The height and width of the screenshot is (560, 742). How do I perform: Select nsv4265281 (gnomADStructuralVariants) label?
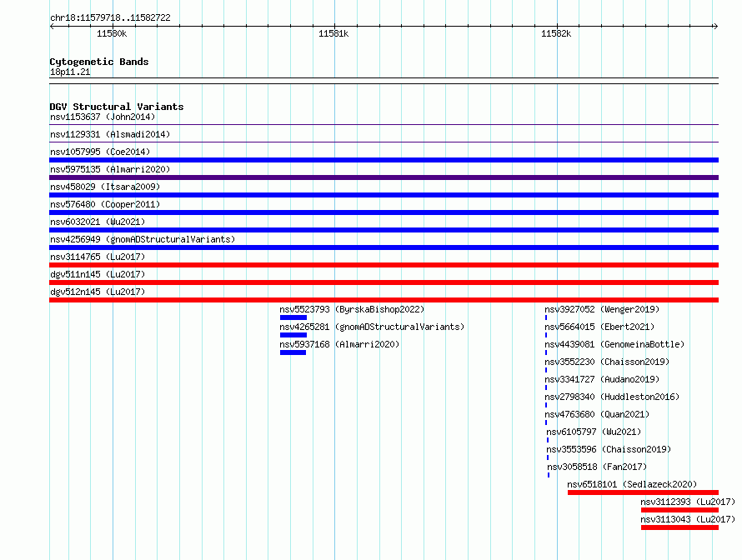pos(372,327)
